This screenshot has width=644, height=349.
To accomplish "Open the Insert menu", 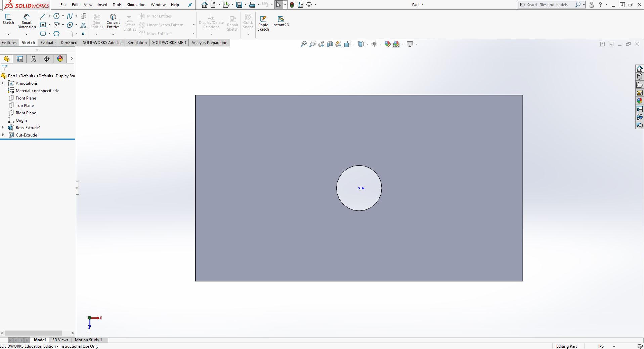I will click(102, 5).
